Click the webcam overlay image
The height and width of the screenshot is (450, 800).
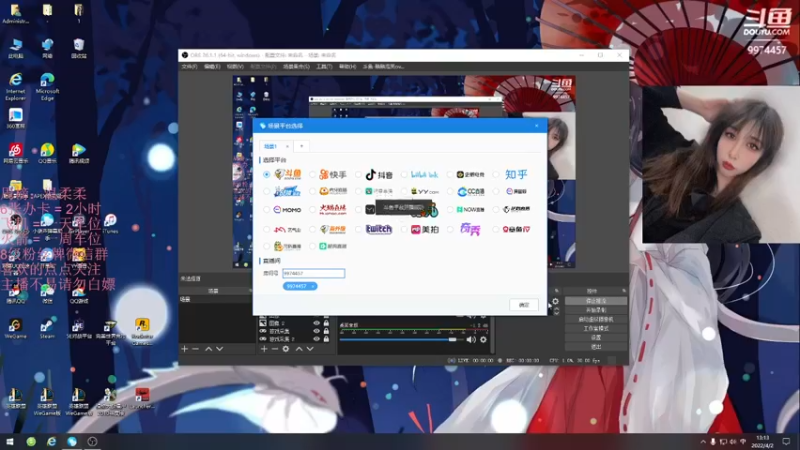(x=720, y=164)
